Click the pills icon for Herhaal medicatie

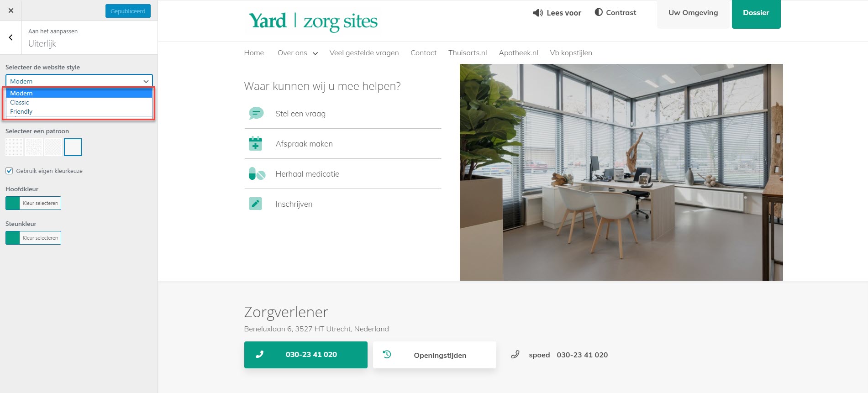click(257, 173)
